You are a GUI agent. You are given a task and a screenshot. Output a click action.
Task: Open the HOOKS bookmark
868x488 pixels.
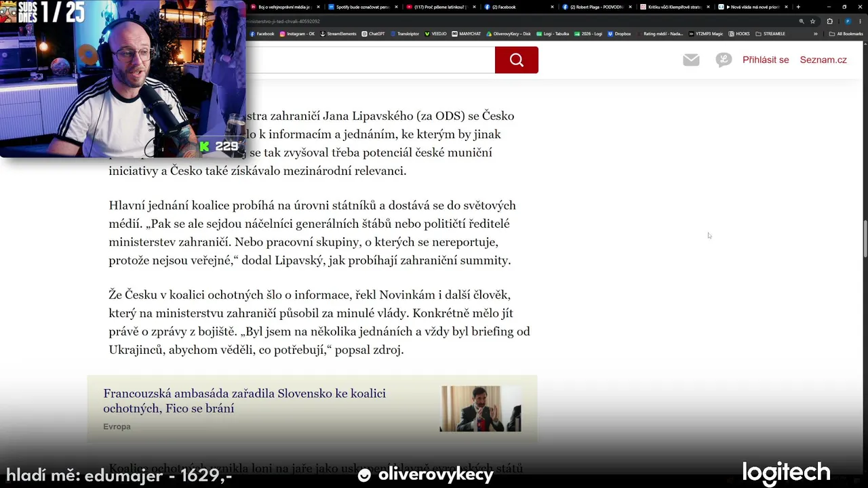[739, 33]
